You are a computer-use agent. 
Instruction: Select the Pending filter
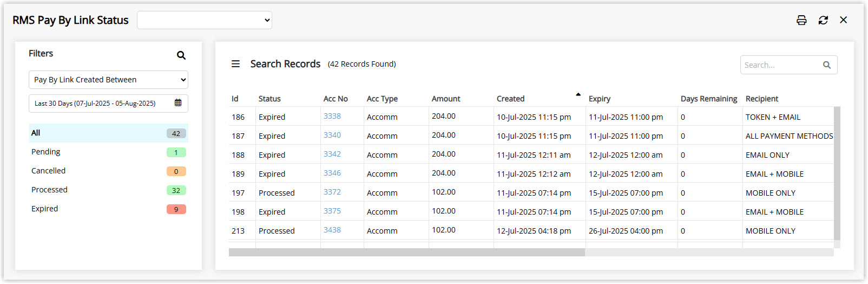pyautogui.click(x=108, y=152)
